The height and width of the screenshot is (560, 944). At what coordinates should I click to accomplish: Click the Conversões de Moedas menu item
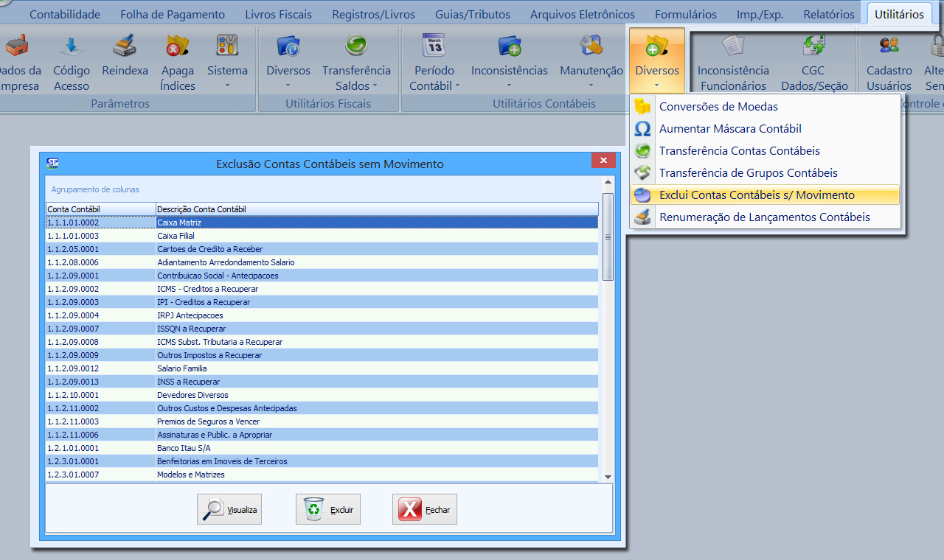point(718,107)
